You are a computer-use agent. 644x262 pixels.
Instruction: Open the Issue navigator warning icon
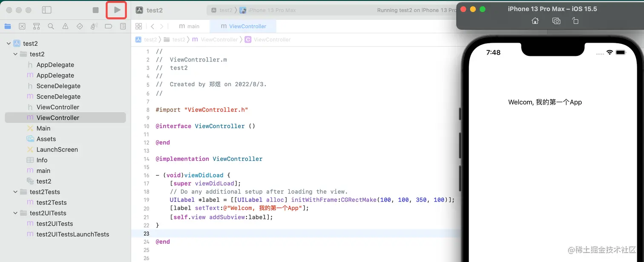click(65, 26)
